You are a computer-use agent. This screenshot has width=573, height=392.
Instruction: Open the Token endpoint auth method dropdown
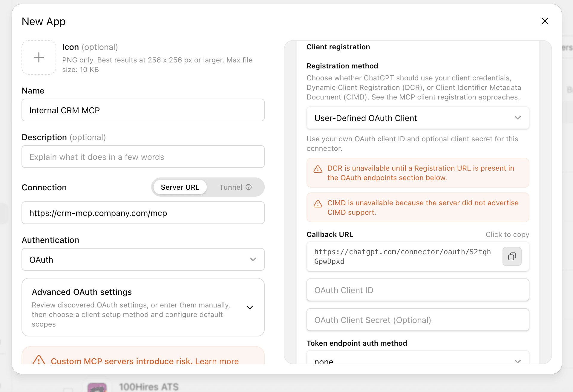(x=418, y=358)
